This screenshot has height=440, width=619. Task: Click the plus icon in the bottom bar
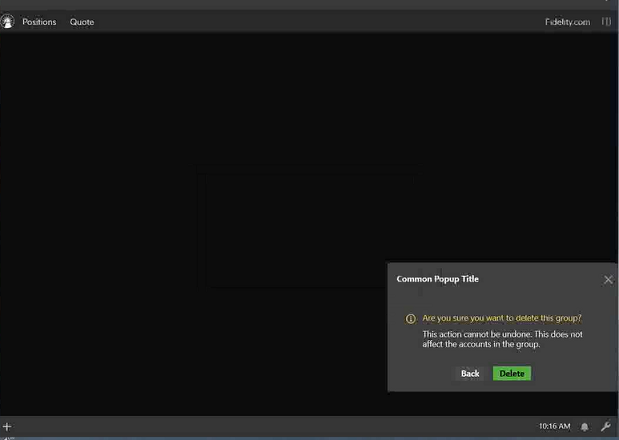[x=7, y=427]
